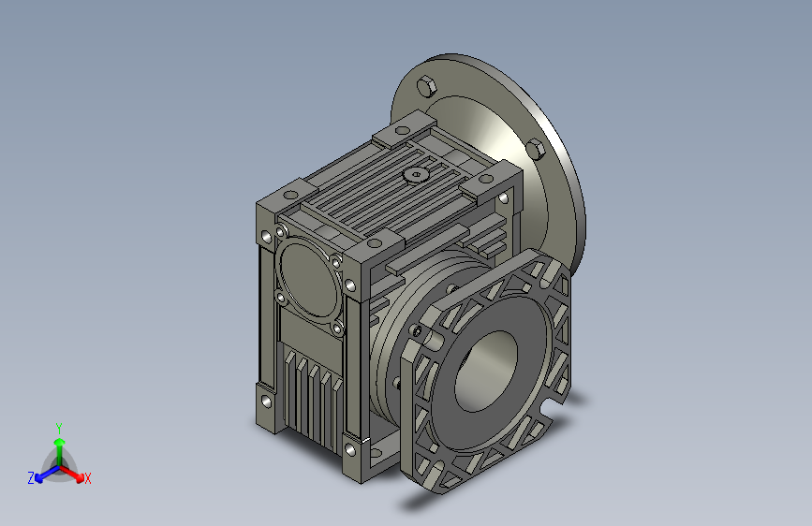Click the red X axis arrow of the triad
This screenshot has width=812, height=526.
pyautogui.click(x=73, y=474)
